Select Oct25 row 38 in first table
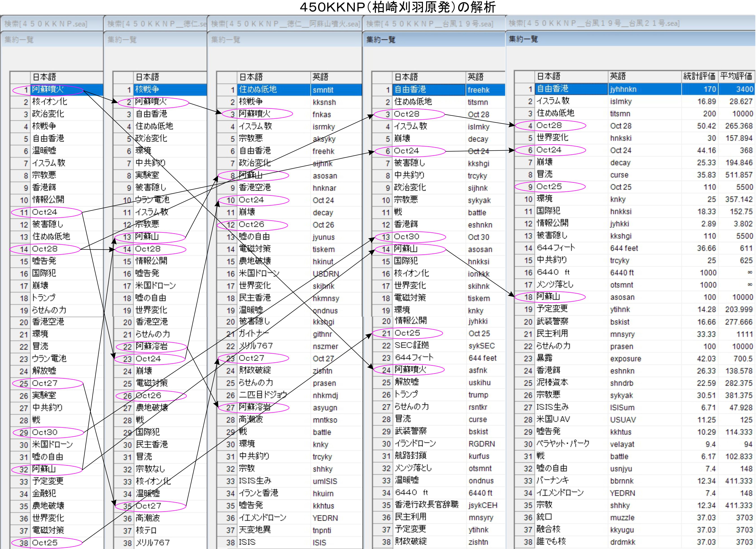Image resolution: width=756 pixels, height=549 pixels. point(45,543)
